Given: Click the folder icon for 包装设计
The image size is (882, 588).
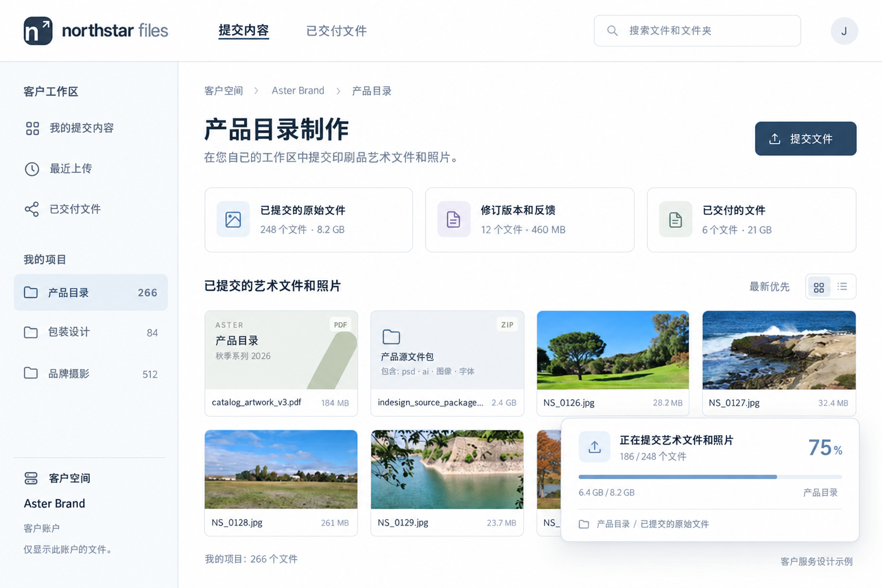Looking at the screenshot, I should point(31,332).
